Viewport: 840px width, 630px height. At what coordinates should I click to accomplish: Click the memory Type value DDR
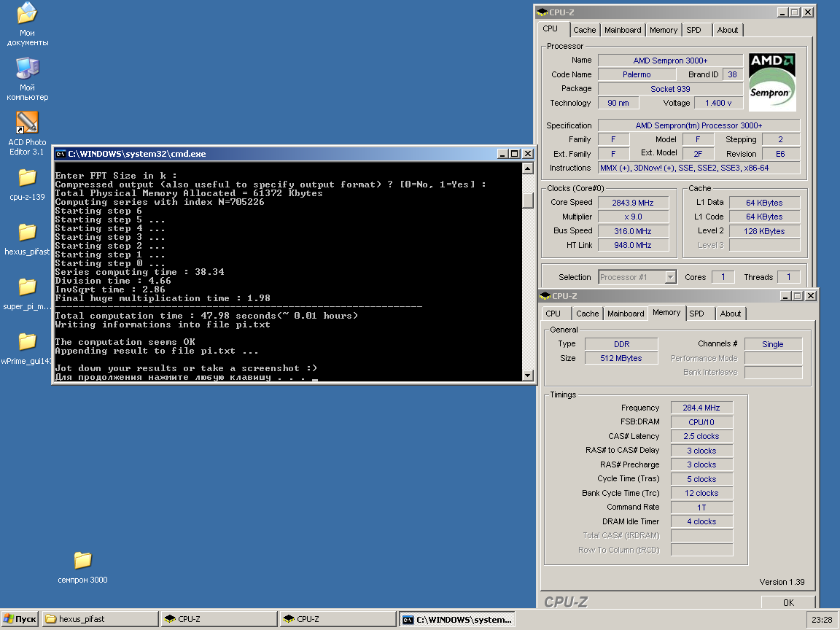click(x=621, y=344)
